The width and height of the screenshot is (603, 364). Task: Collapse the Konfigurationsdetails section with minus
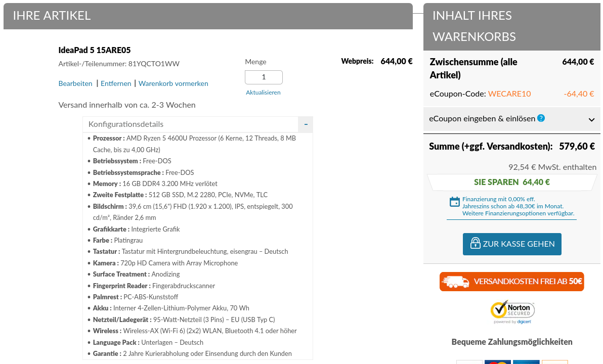click(306, 124)
